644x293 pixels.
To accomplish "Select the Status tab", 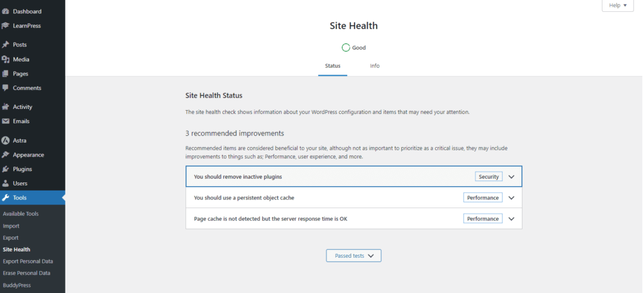I will 333,66.
